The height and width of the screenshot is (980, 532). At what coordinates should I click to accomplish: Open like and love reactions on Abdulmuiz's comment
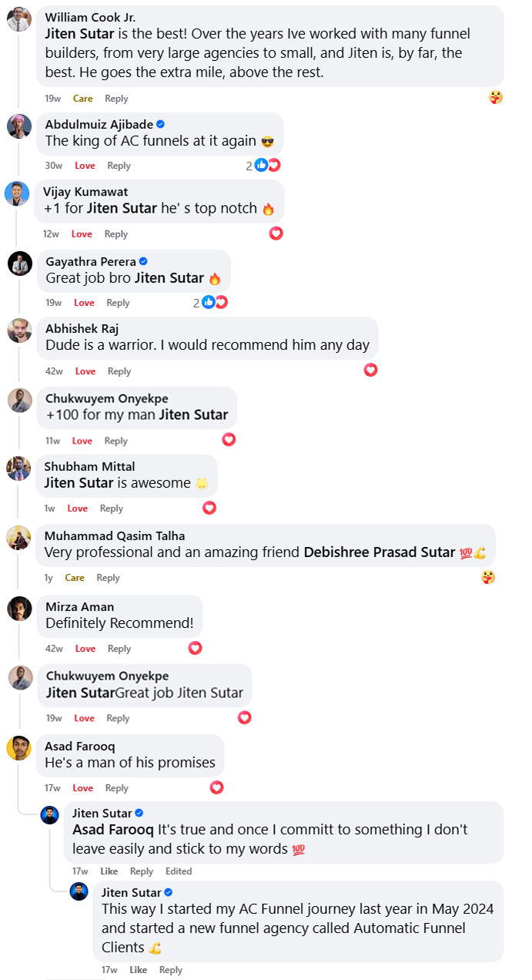(x=263, y=165)
